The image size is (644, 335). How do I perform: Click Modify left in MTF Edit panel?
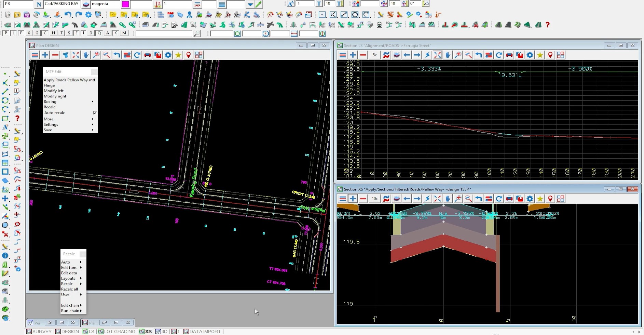point(54,91)
